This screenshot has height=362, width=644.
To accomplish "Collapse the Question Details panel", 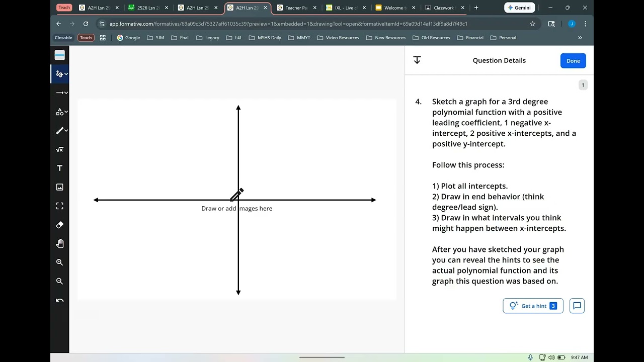I will coord(417,60).
